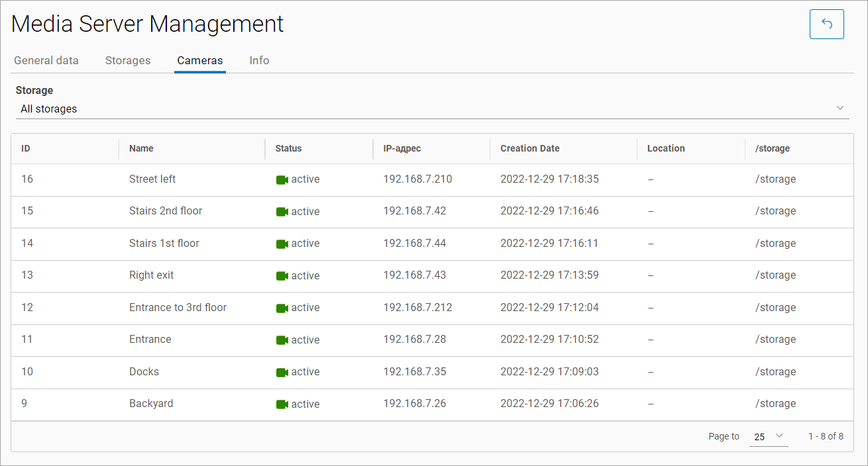Open the Storage filter dropdown
This screenshot has width=868, height=466.
431,109
